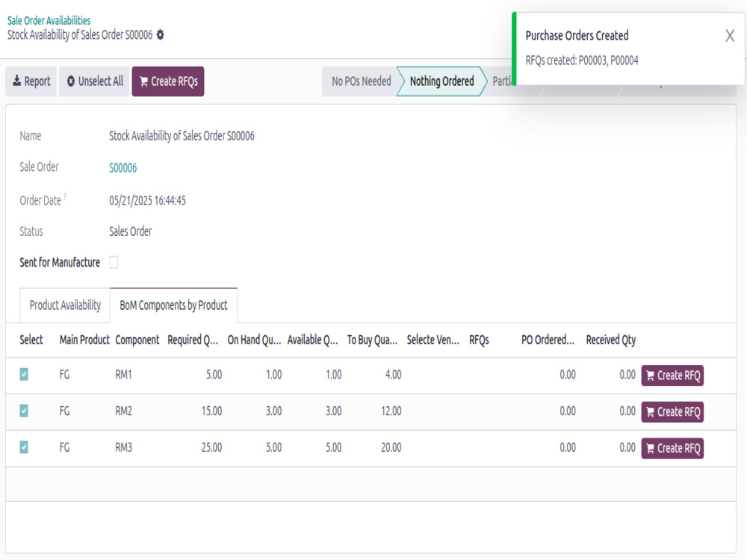Create RFQs for selected components

click(x=168, y=81)
